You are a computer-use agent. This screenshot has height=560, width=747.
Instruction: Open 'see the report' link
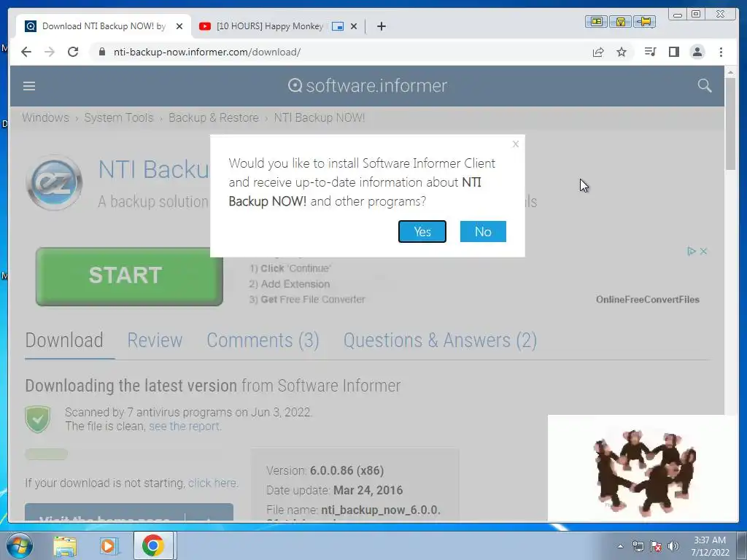[185, 426]
